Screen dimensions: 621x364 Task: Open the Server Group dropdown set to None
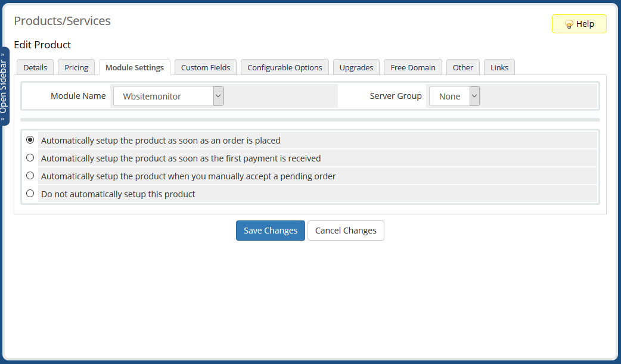(454, 97)
